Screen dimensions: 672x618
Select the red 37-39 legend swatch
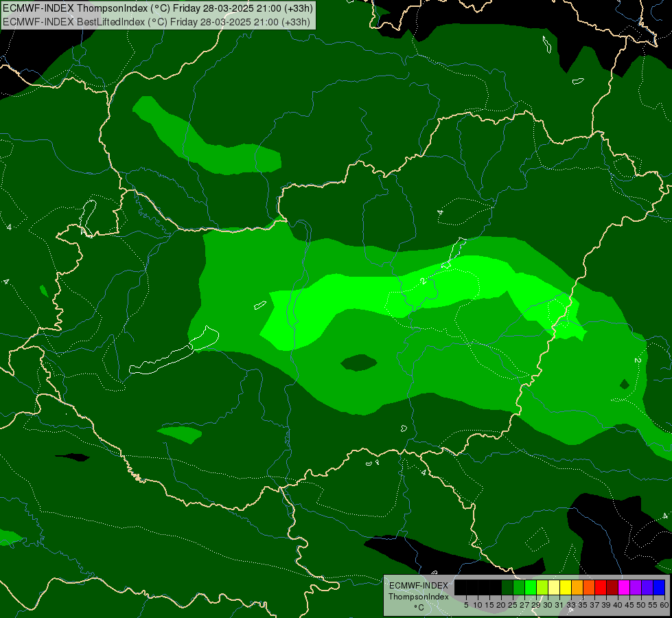tap(601, 587)
